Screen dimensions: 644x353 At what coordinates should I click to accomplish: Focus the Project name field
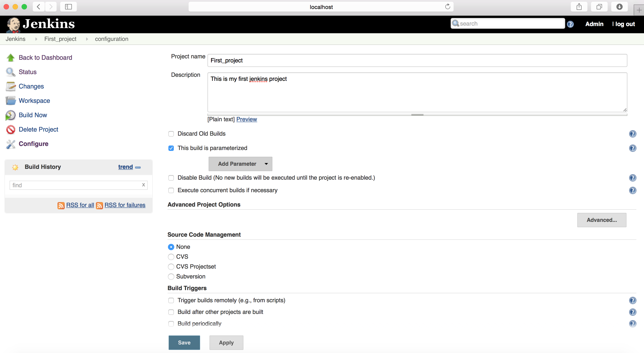point(417,60)
